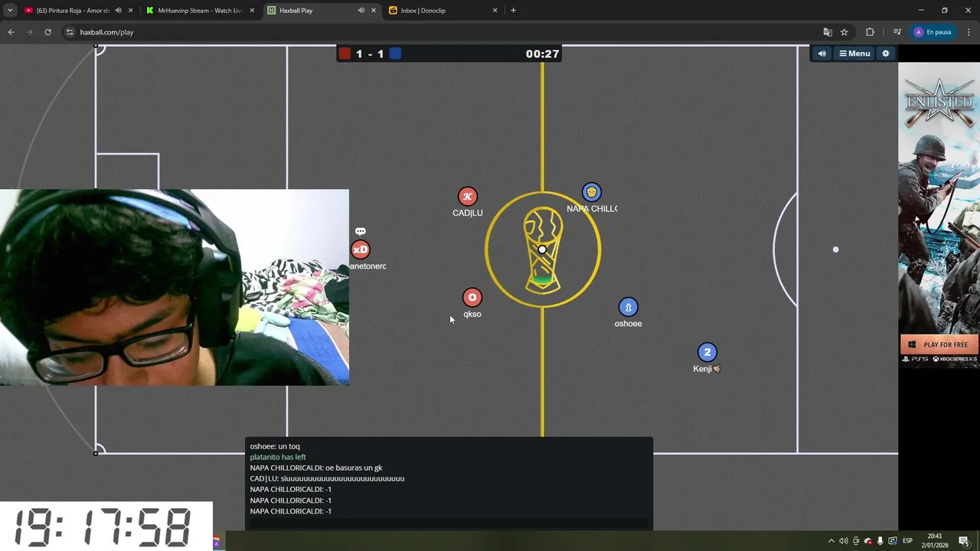The height and width of the screenshot is (551, 980).
Task: Click the chat input field below messages
Action: tap(449, 524)
